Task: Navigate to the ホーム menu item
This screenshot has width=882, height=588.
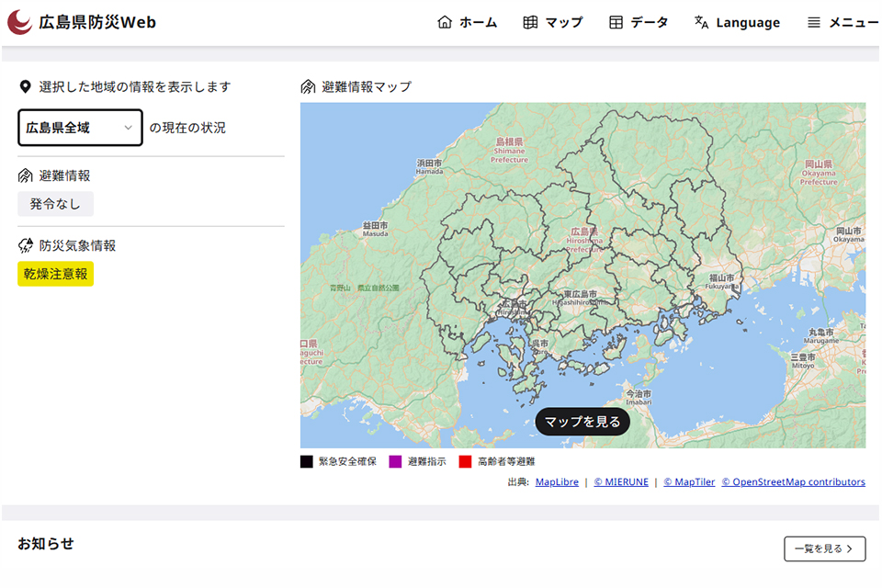Action: click(x=477, y=22)
